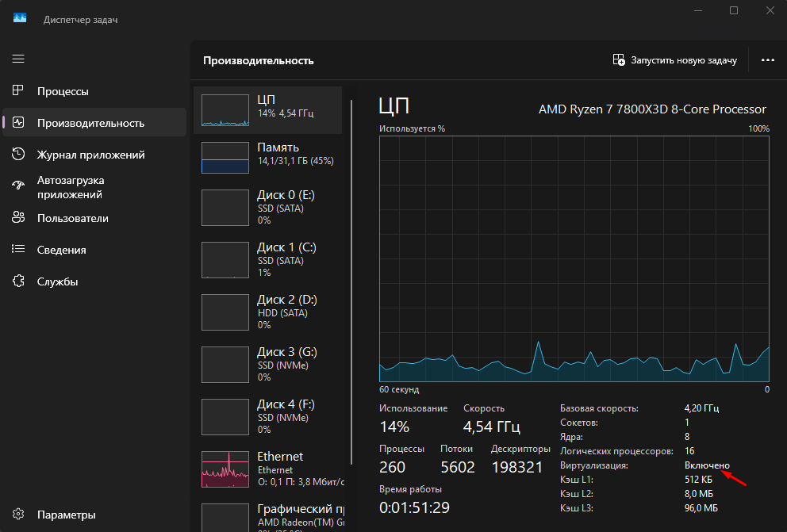
Task: Open Журнал приложений history icon
Action: [x=18, y=155]
